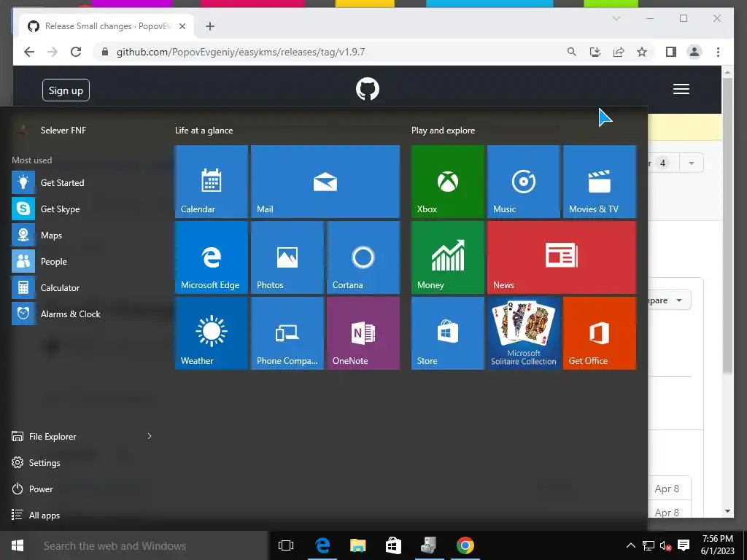Open the Action Center notifications

[x=684, y=545]
